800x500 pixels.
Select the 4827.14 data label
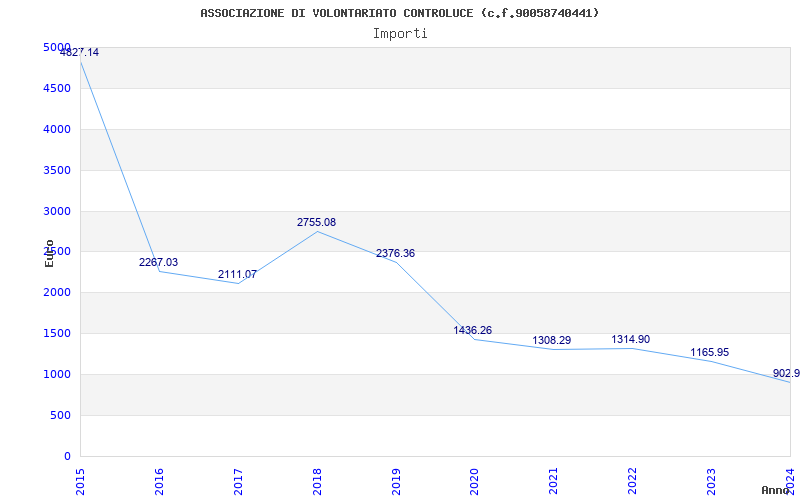80,52
